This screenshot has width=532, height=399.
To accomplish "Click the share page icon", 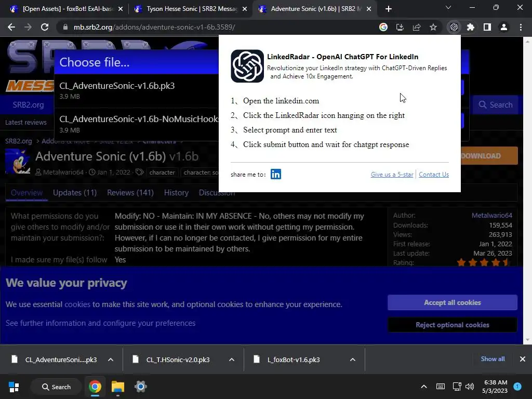I will coord(417,27).
